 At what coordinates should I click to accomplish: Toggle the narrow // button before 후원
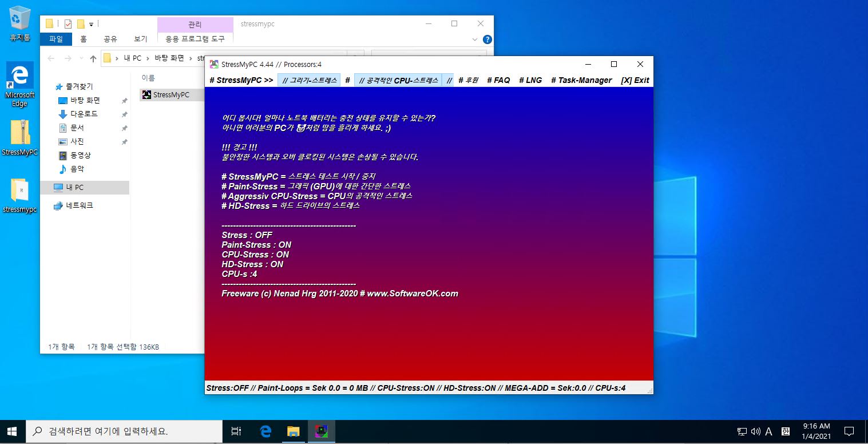[x=449, y=80]
